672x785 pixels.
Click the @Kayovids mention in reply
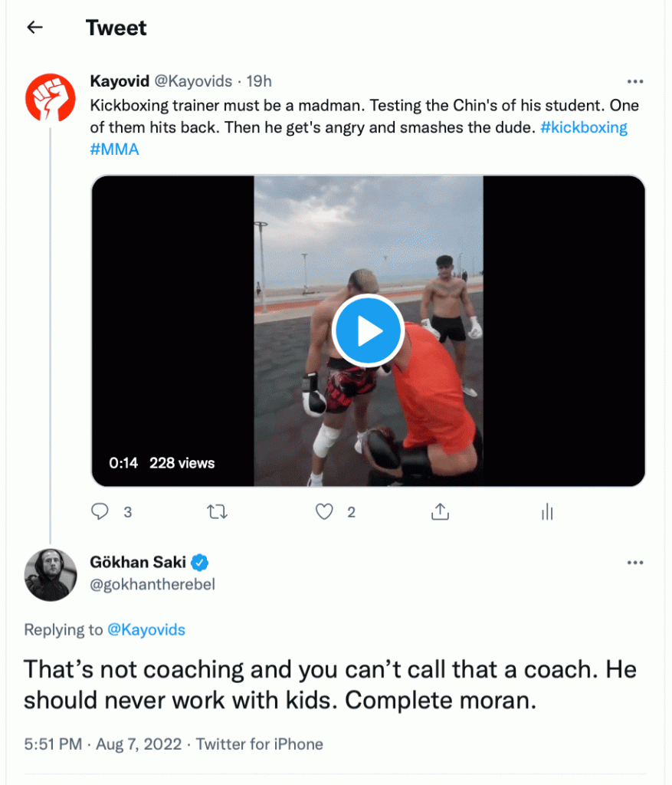coord(146,630)
